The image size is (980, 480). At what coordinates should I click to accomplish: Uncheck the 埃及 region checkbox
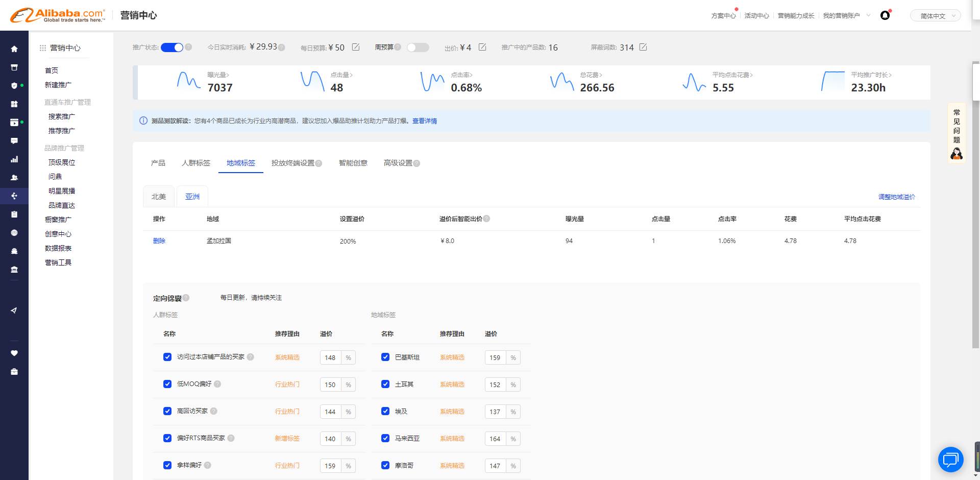385,411
